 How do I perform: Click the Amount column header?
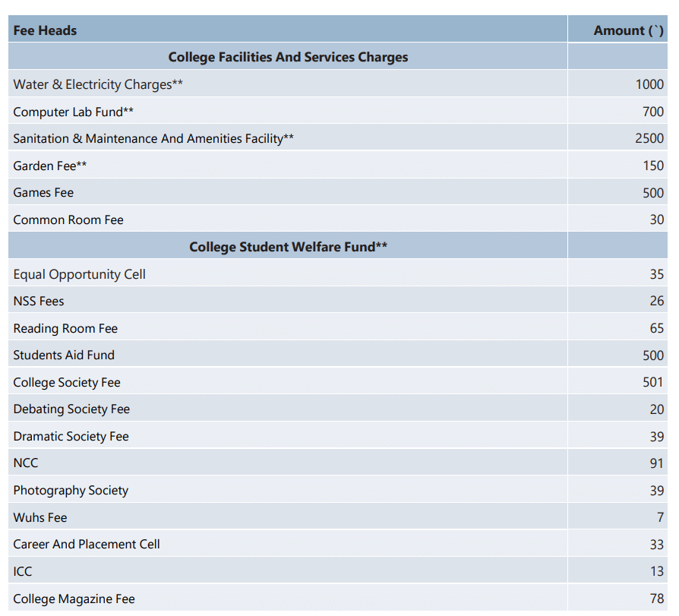[x=628, y=30]
